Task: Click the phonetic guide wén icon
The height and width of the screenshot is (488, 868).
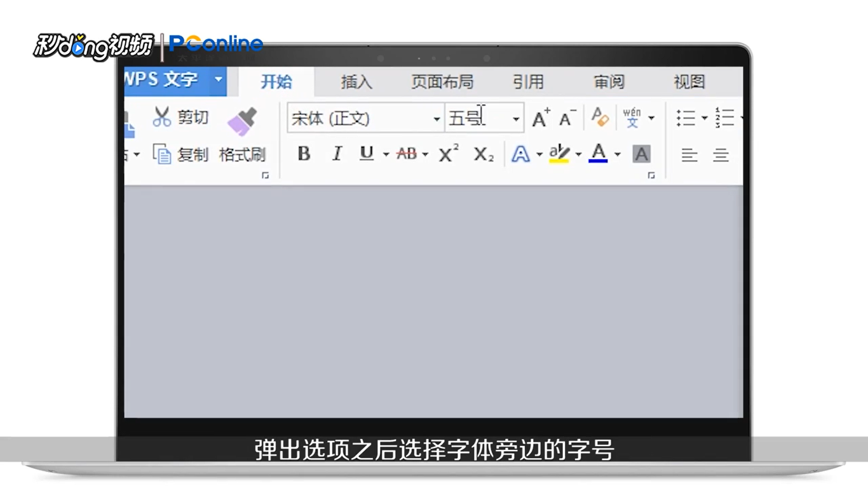Action: point(632,118)
